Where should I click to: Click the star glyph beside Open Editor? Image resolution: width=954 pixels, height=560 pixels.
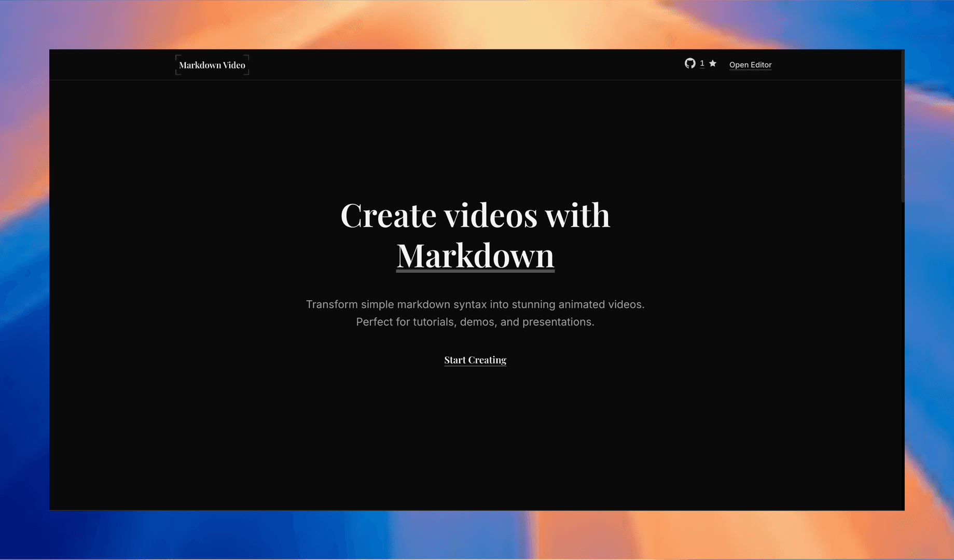tap(713, 63)
